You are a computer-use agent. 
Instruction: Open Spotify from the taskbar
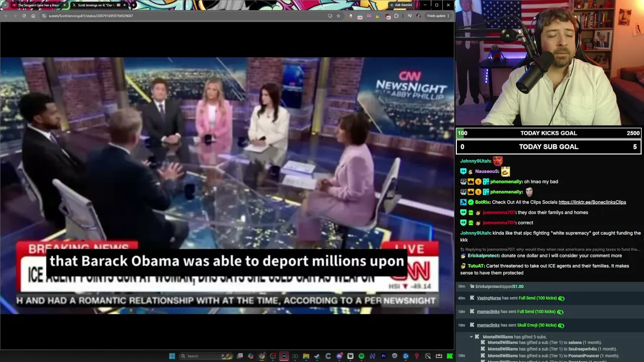[x=361, y=356]
